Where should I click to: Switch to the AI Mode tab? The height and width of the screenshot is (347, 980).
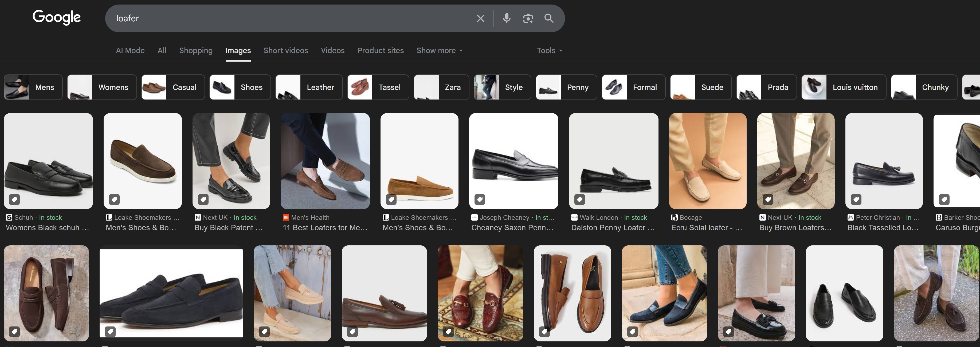pyautogui.click(x=130, y=51)
